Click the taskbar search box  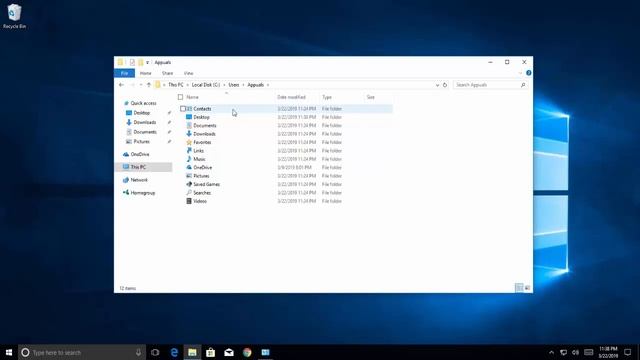point(82,352)
